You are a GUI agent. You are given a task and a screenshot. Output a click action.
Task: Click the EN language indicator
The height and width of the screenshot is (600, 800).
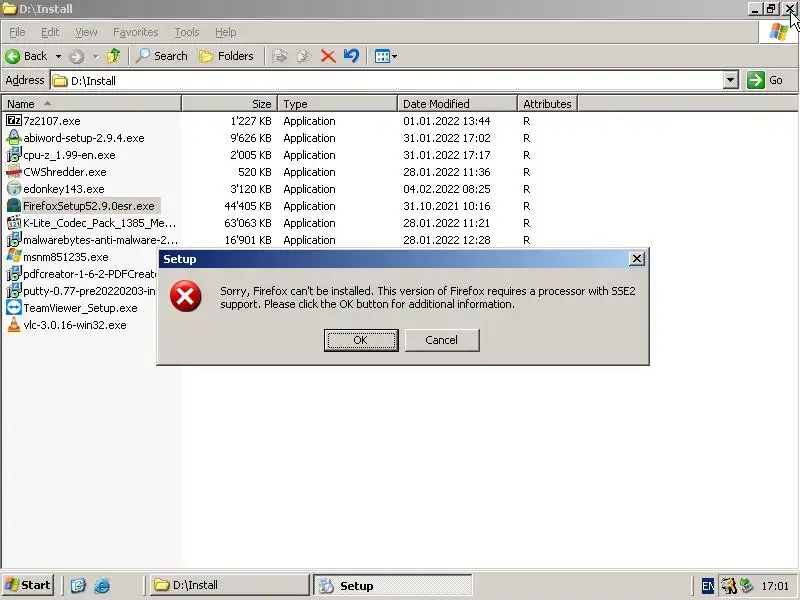(x=708, y=586)
